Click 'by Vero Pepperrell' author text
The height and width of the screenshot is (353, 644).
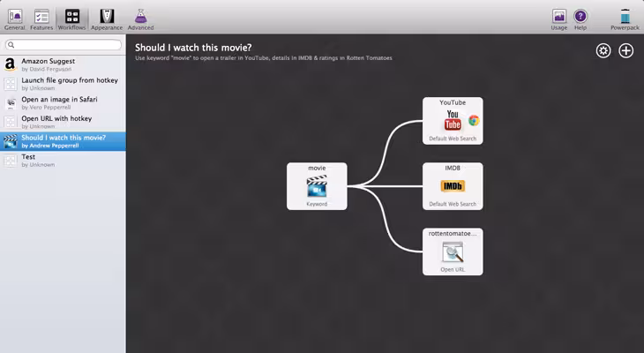pyautogui.click(x=46, y=108)
